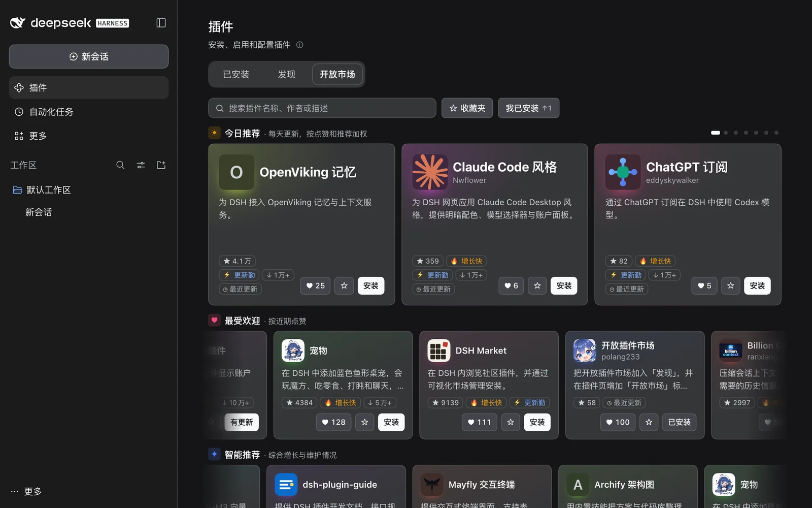
Task: Jump to the second carousel page dot
Action: pyautogui.click(x=726, y=133)
